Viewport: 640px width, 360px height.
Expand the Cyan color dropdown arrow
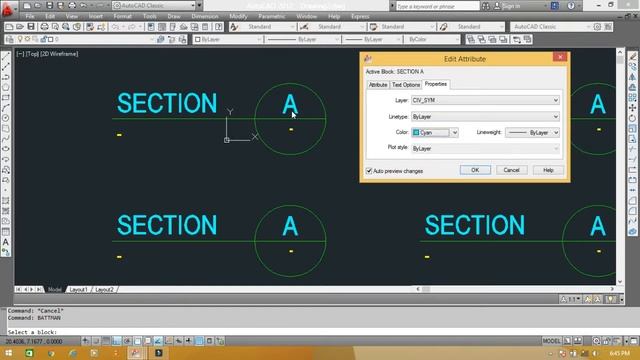454,133
